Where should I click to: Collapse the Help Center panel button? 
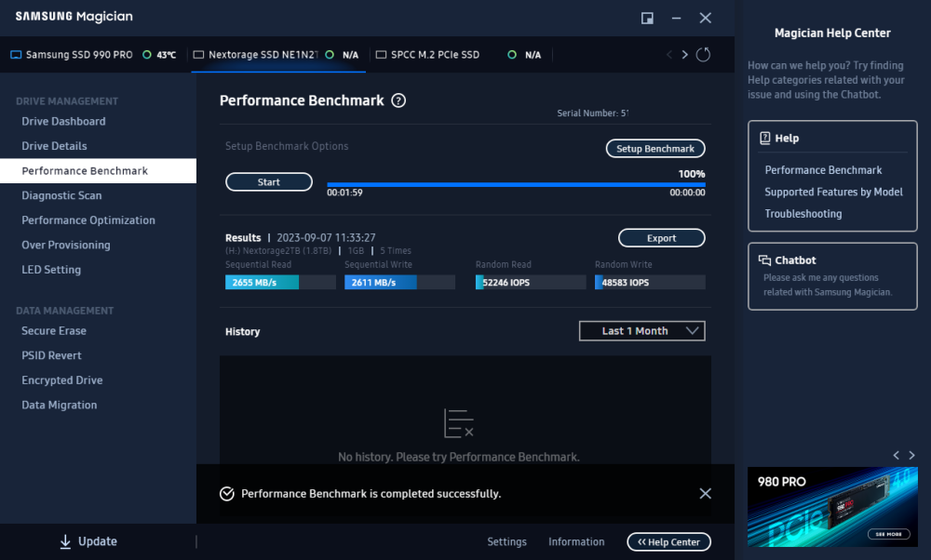(x=668, y=541)
